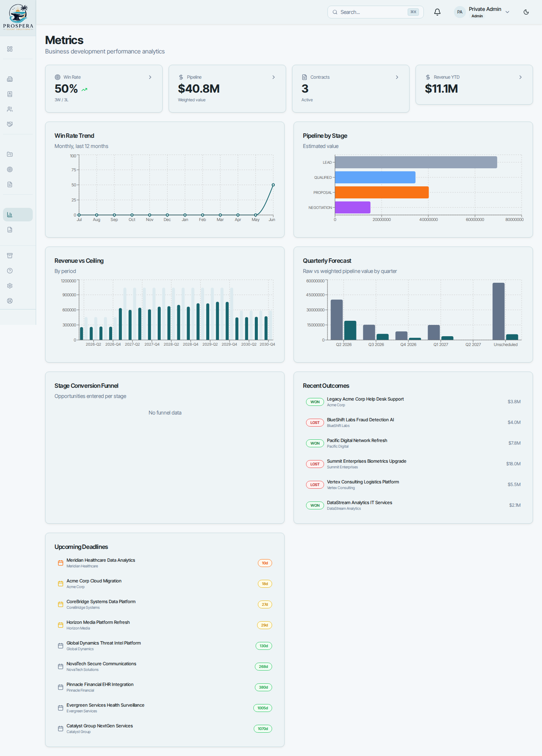Open notifications bell

click(x=437, y=12)
